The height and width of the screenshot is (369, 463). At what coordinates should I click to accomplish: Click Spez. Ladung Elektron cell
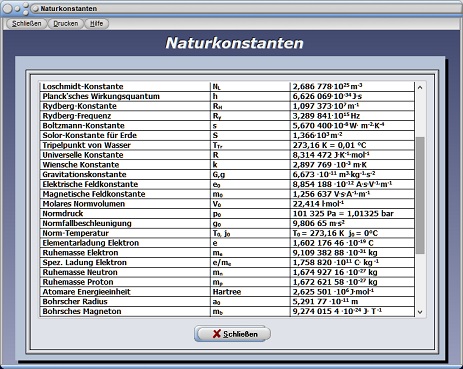(125, 262)
